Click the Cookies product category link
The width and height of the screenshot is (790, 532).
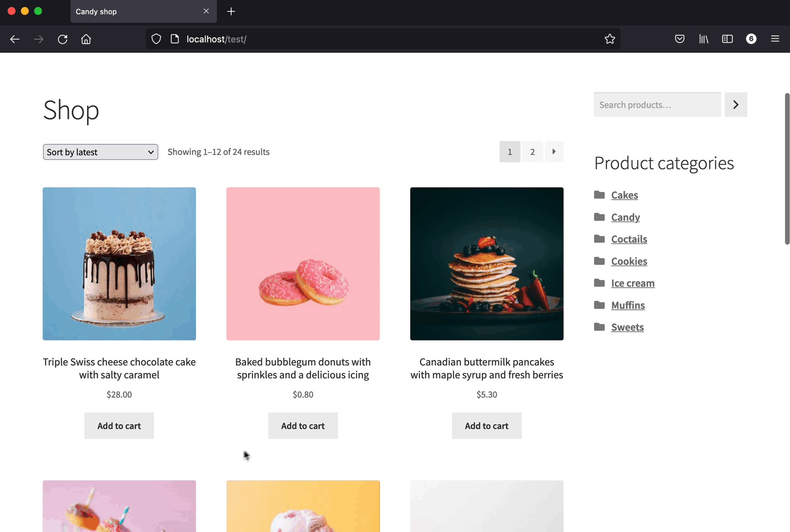click(629, 260)
